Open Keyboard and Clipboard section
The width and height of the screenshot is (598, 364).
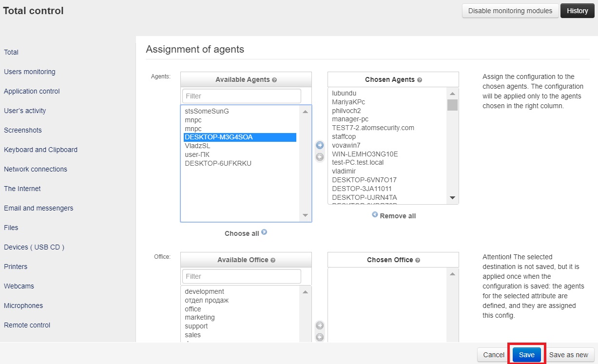tap(40, 150)
